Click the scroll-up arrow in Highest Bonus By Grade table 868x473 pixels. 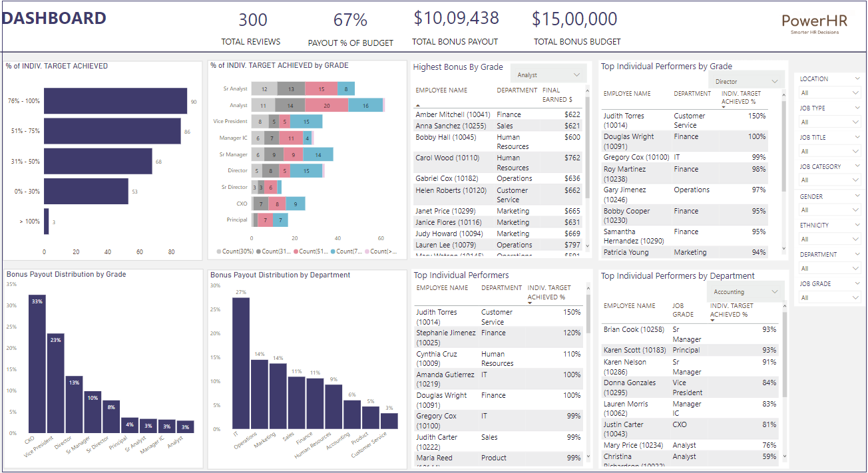point(587,89)
